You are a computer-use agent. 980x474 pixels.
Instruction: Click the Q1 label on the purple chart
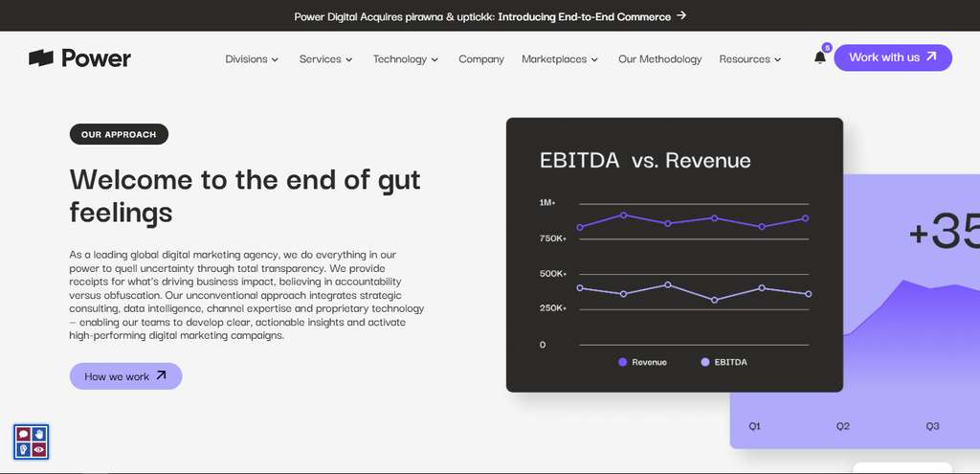[x=754, y=426]
